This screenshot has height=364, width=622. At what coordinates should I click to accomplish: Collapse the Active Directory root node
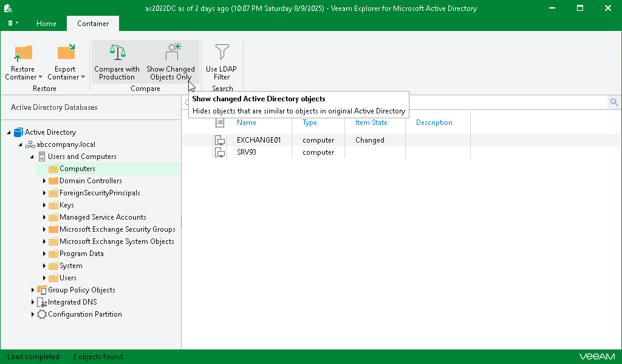[x=9, y=132]
